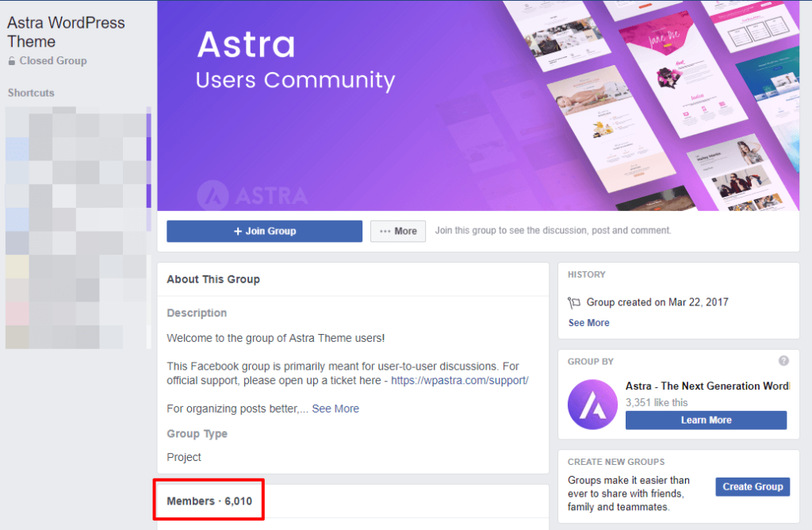812x530 pixels.
Task: Click the flag icon beside Group created date
Action: (574, 302)
